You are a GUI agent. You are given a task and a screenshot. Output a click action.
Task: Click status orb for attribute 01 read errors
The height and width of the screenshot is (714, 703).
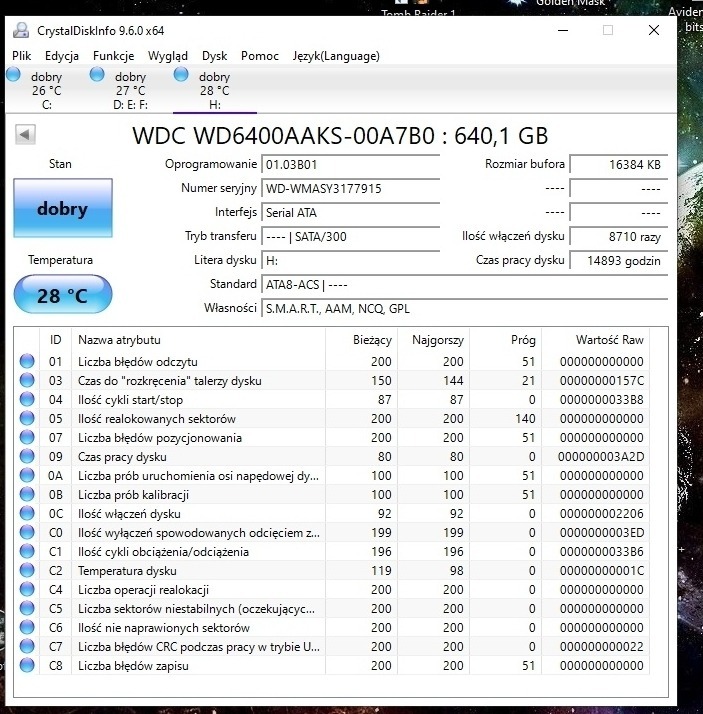click(x=26, y=361)
